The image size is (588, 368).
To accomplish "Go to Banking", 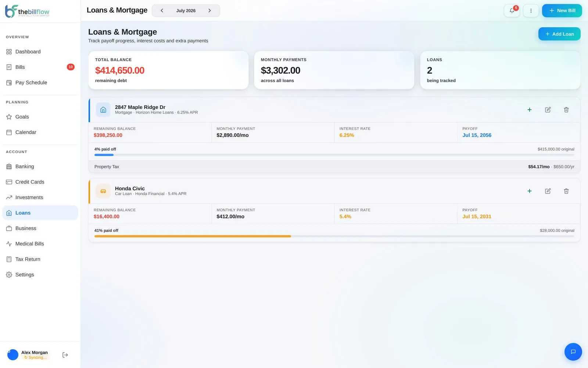I will (40, 166).
